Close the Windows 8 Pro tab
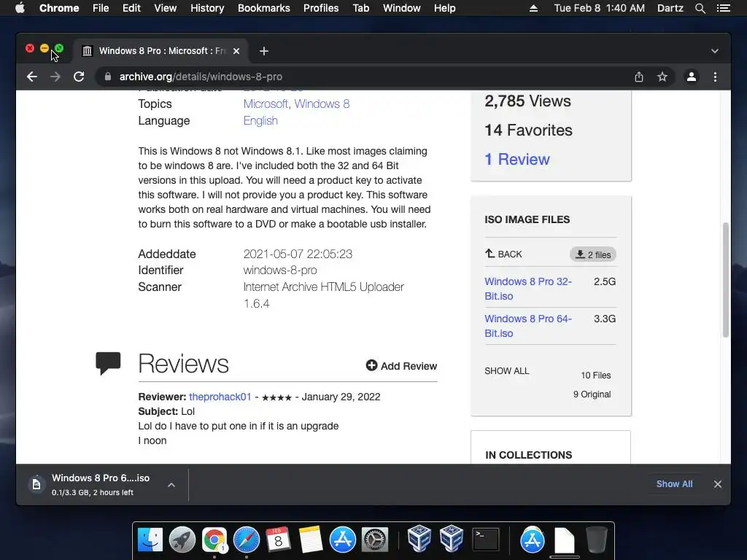747x560 pixels. (x=236, y=51)
